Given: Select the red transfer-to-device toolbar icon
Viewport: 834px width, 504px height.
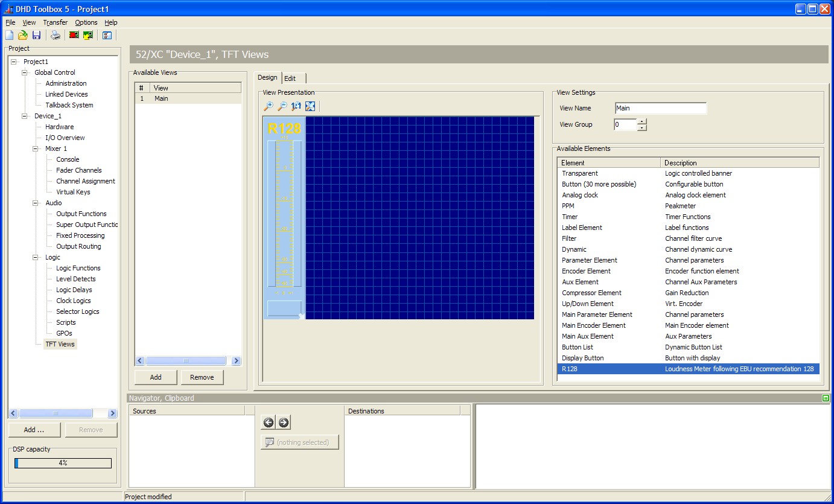Looking at the screenshot, I should (73, 35).
